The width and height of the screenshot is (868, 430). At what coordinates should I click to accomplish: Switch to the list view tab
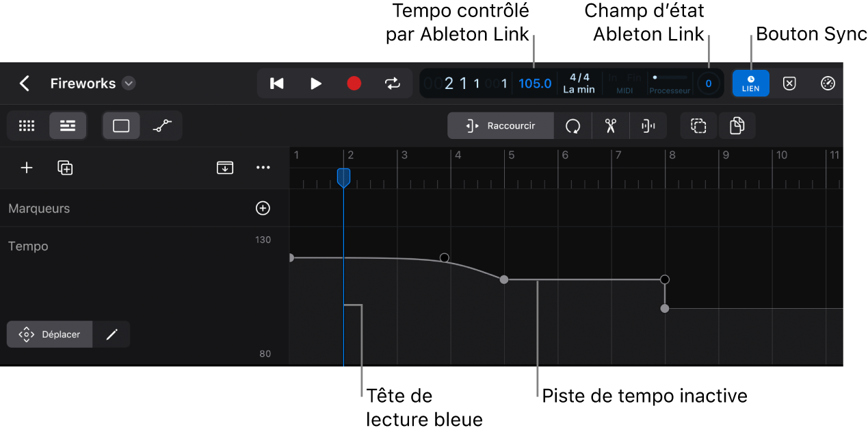coord(68,125)
